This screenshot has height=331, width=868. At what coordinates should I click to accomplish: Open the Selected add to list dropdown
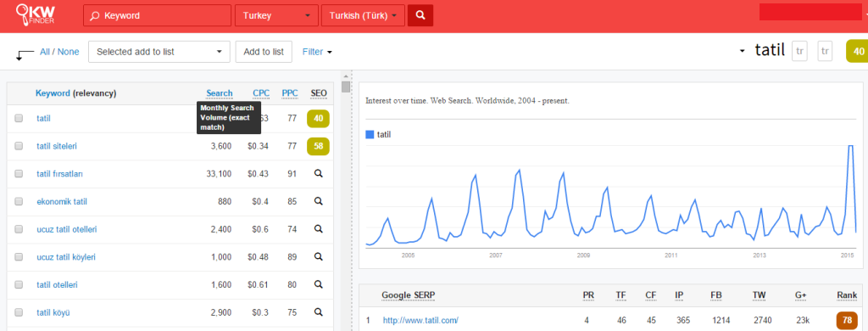[x=159, y=52]
